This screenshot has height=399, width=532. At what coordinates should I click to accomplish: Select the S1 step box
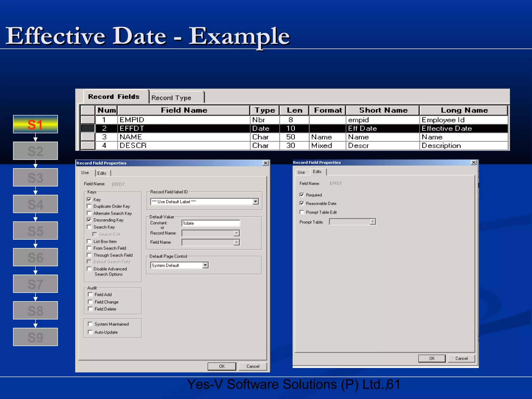pos(35,124)
